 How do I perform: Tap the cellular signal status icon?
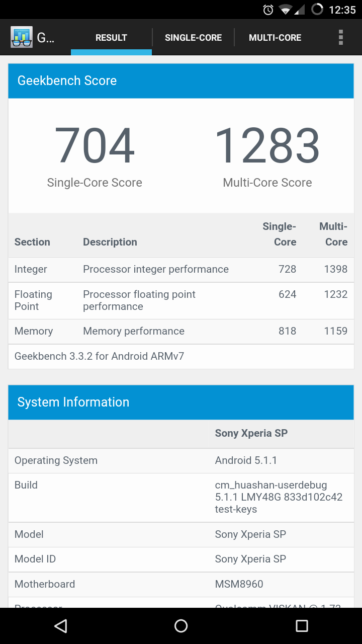click(300, 10)
